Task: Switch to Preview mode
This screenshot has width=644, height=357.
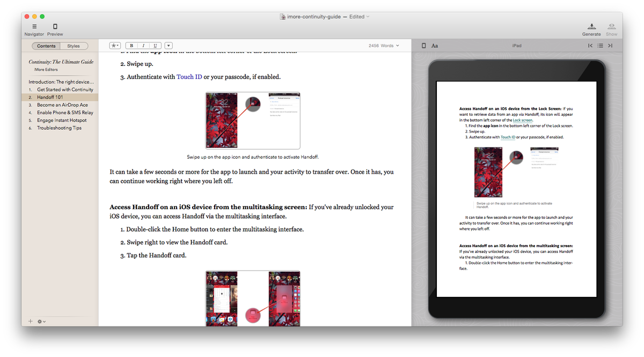Action: 55,27
